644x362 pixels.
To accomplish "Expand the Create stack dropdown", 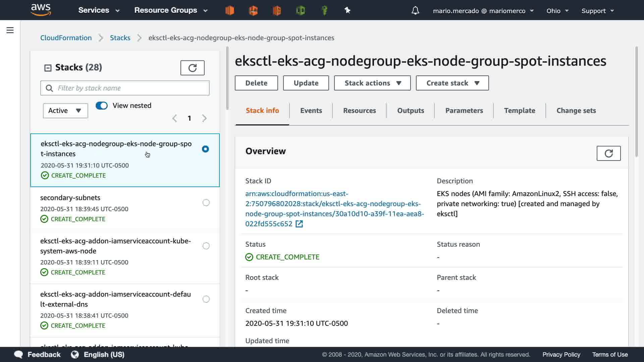I will pos(452,83).
